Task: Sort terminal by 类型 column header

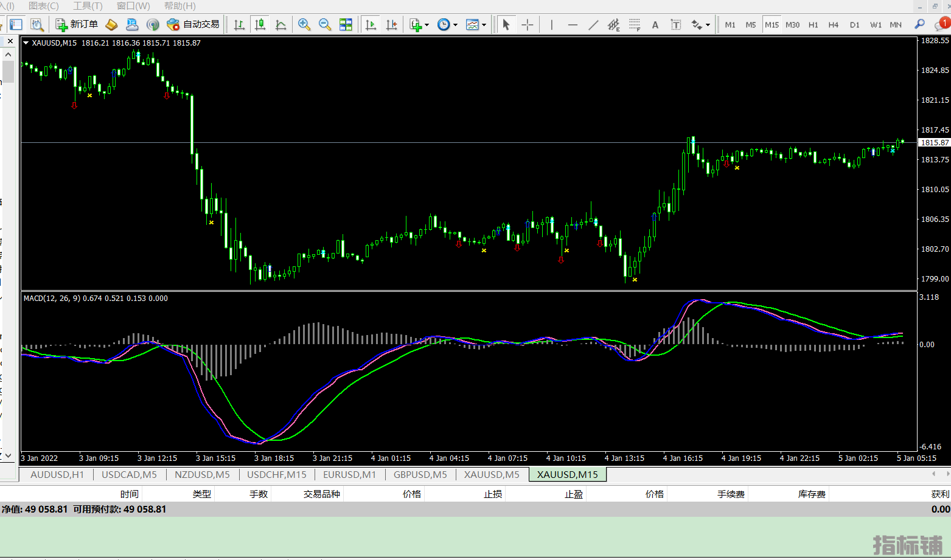Action: click(x=202, y=494)
